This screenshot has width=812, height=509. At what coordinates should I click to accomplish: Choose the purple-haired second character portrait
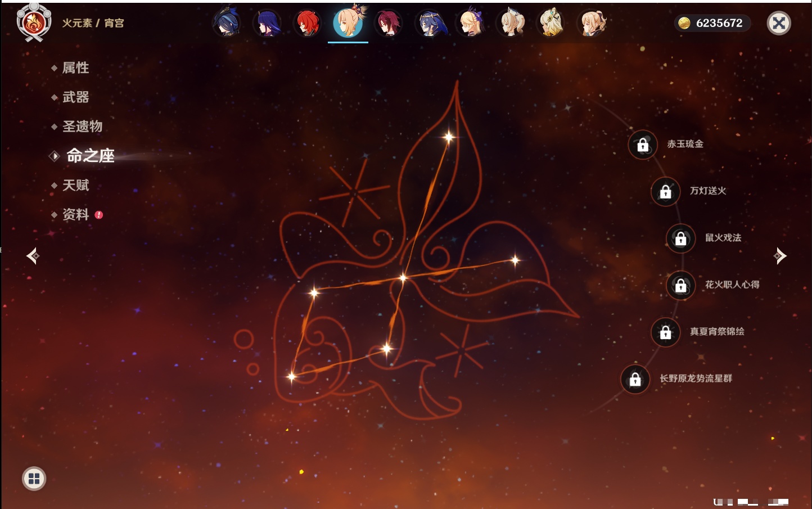267,24
